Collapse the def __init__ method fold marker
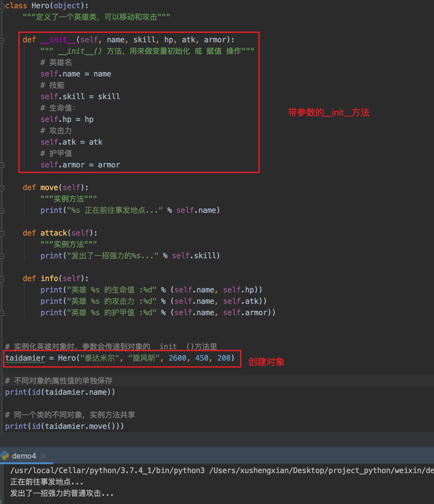 point(2,40)
